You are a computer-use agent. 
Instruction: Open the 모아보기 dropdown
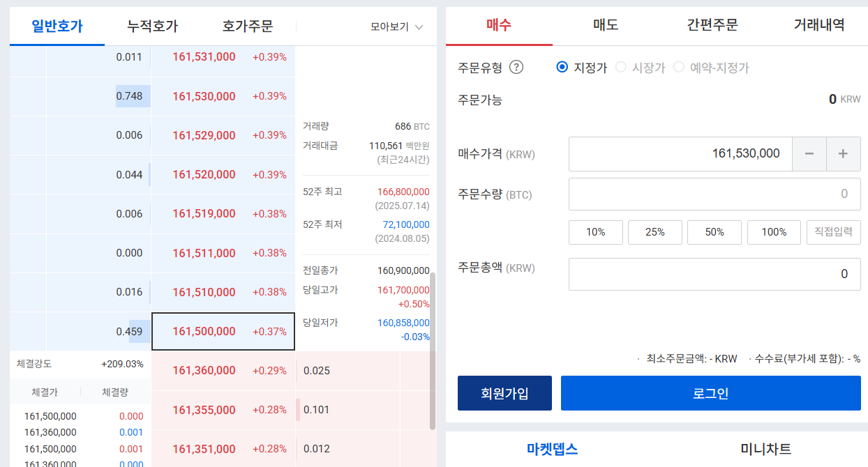397,27
